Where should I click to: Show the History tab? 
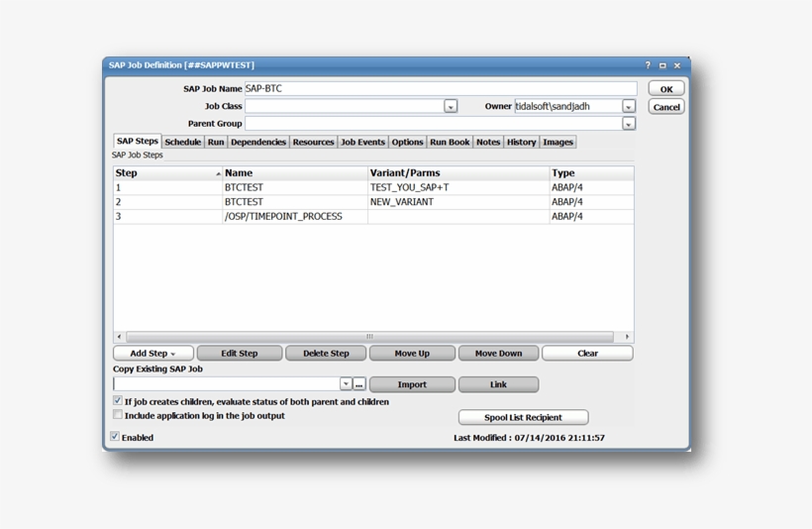coord(521,142)
